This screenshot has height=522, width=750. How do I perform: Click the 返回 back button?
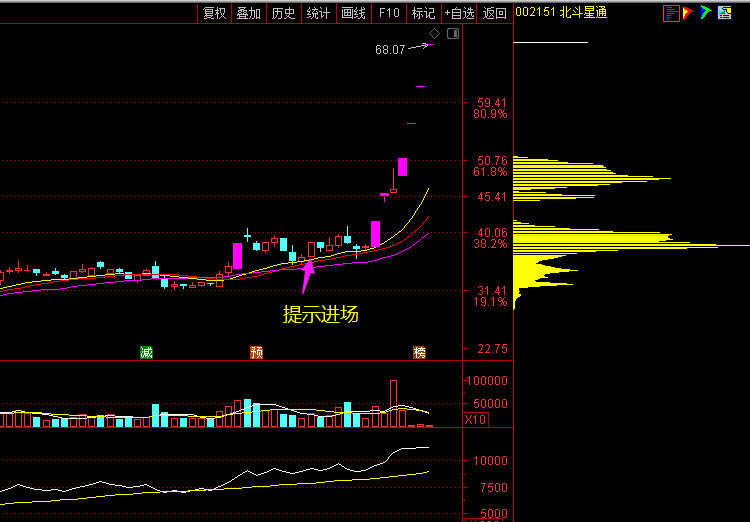point(495,13)
